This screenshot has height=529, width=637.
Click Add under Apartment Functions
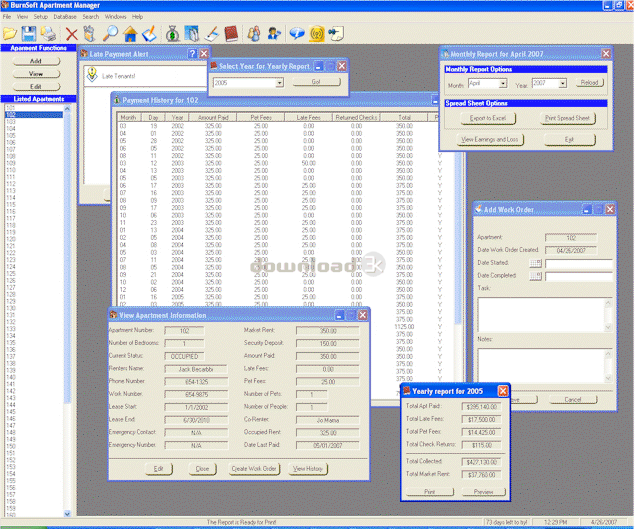36,61
